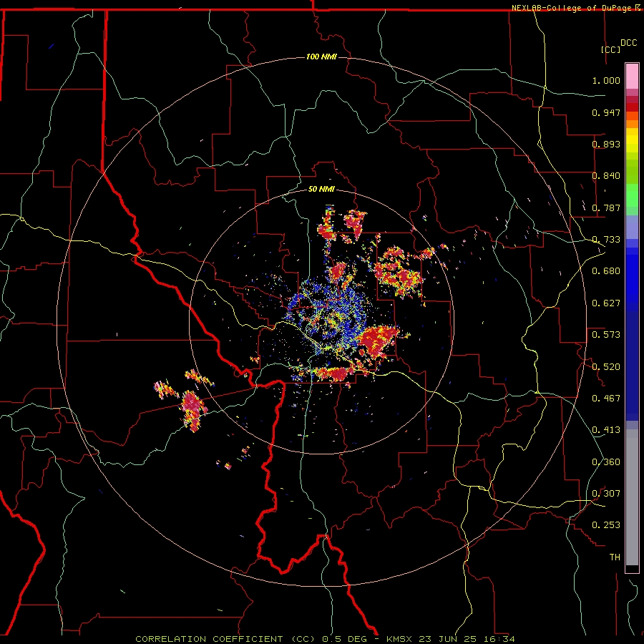
Task: Click the dark navy color bar segment
Action: click(632, 366)
